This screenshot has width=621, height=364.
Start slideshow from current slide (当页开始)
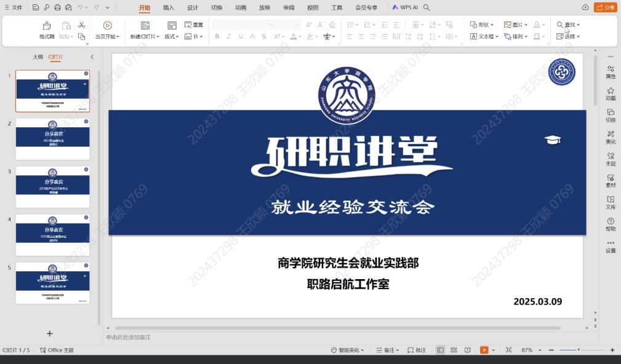[108, 30]
